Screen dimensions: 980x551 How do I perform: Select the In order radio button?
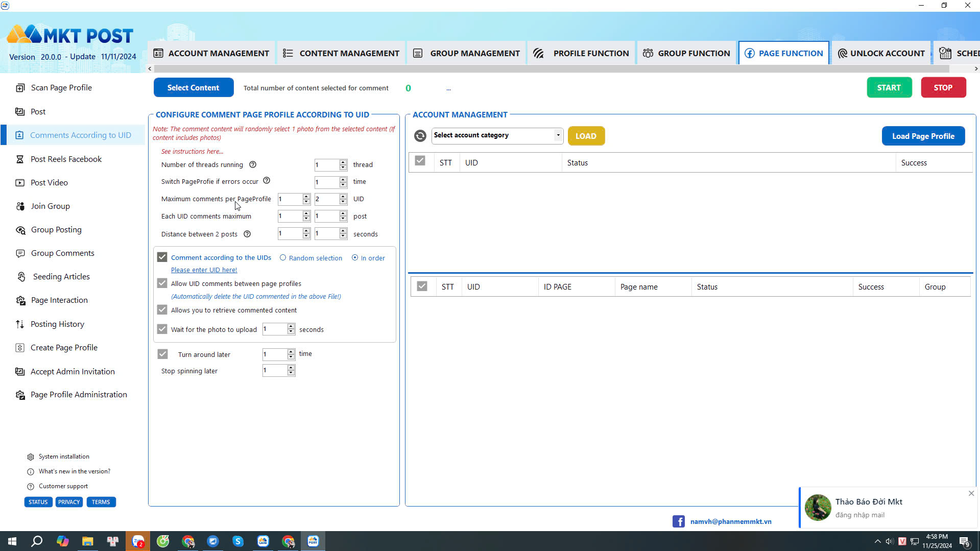pos(355,258)
